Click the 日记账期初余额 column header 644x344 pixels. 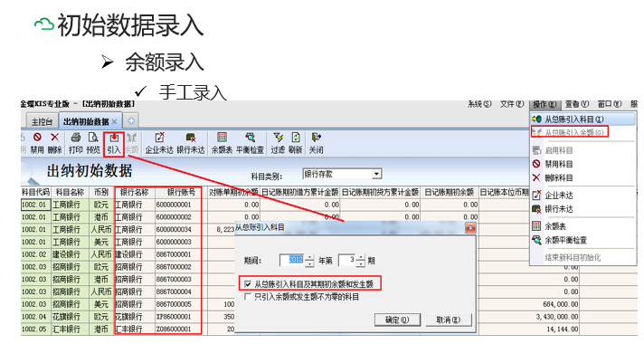(x=450, y=192)
